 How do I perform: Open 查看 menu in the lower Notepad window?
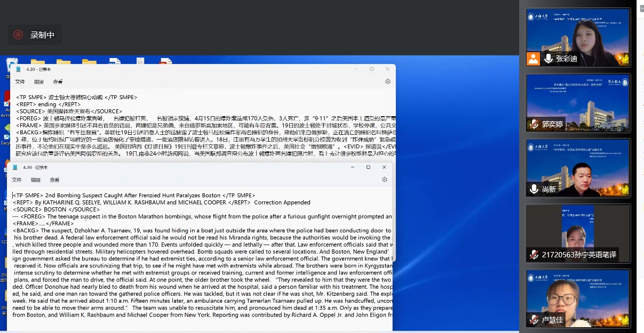[x=54, y=180]
